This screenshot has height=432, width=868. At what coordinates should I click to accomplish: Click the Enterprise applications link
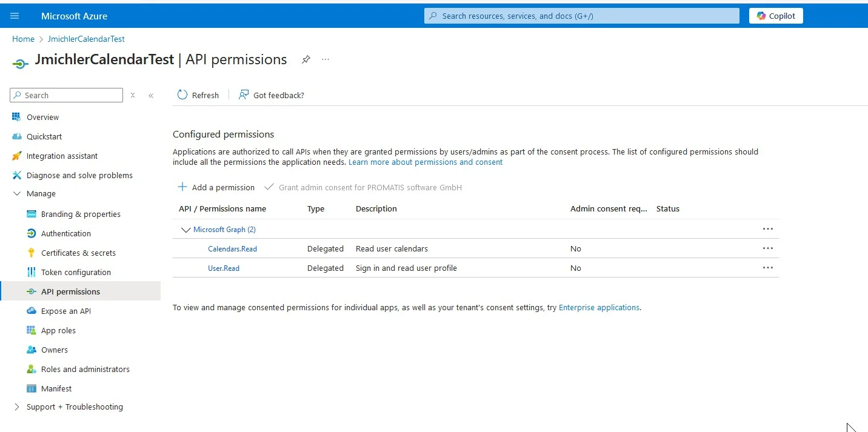click(599, 307)
